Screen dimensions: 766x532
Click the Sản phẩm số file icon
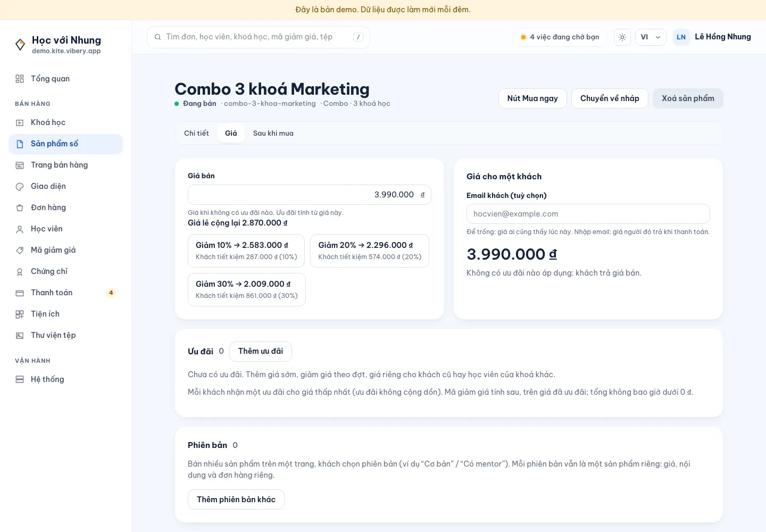coord(20,144)
